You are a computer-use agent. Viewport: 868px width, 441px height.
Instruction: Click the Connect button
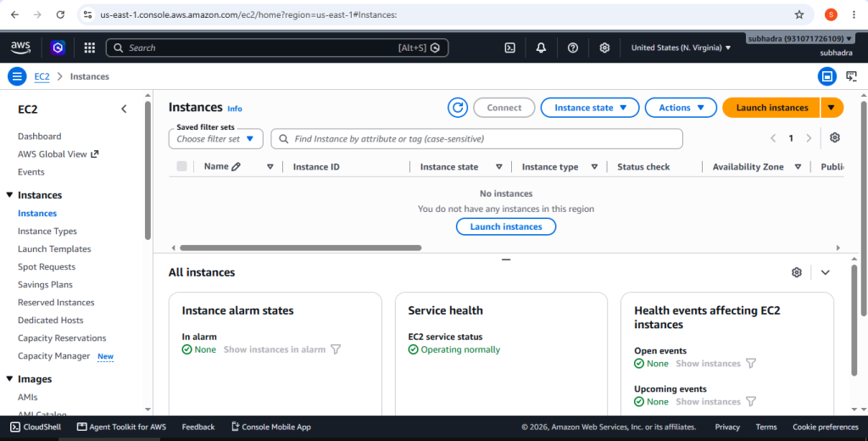click(504, 108)
